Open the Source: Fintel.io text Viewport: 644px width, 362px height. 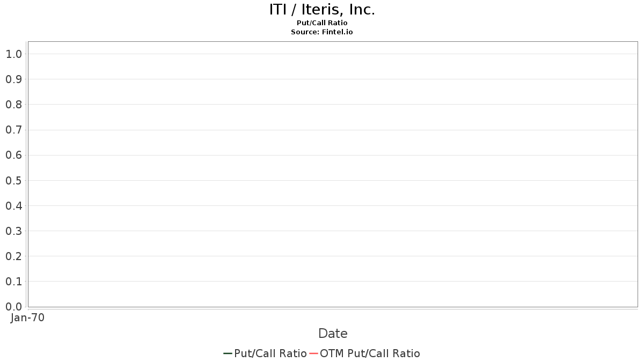coord(322,32)
